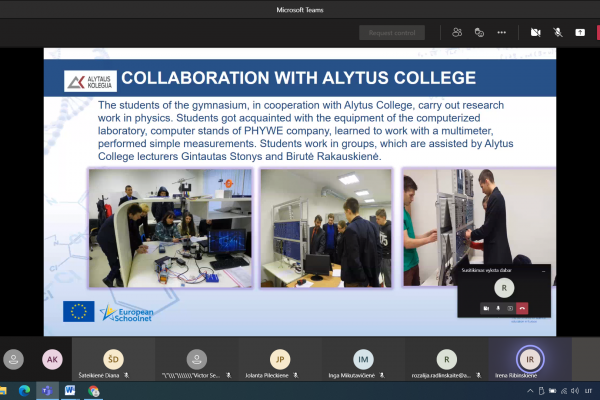Click the R avatar in the call pop-up
Viewport: 600px width, 400px height.
click(504, 288)
